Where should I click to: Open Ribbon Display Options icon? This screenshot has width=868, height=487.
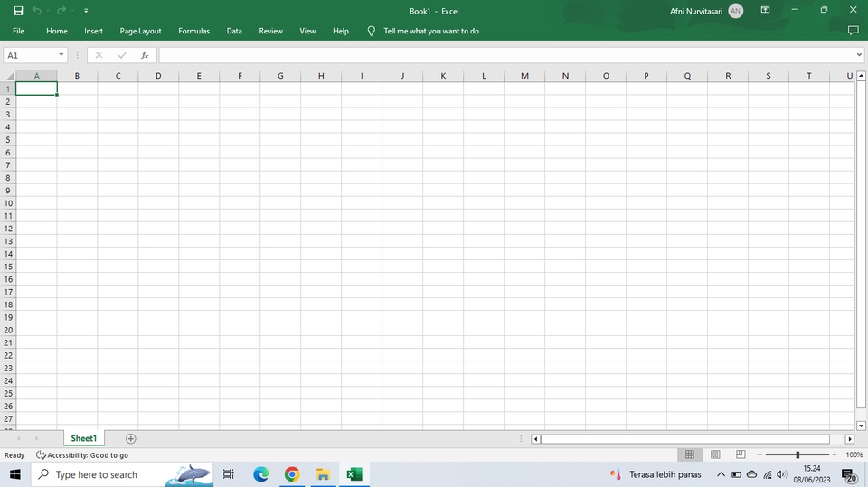(x=766, y=10)
